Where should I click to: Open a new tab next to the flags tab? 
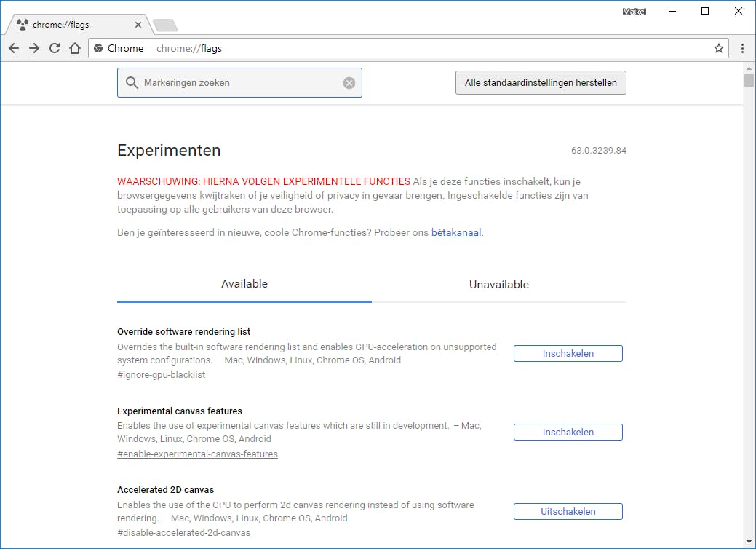[x=165, y=25]
